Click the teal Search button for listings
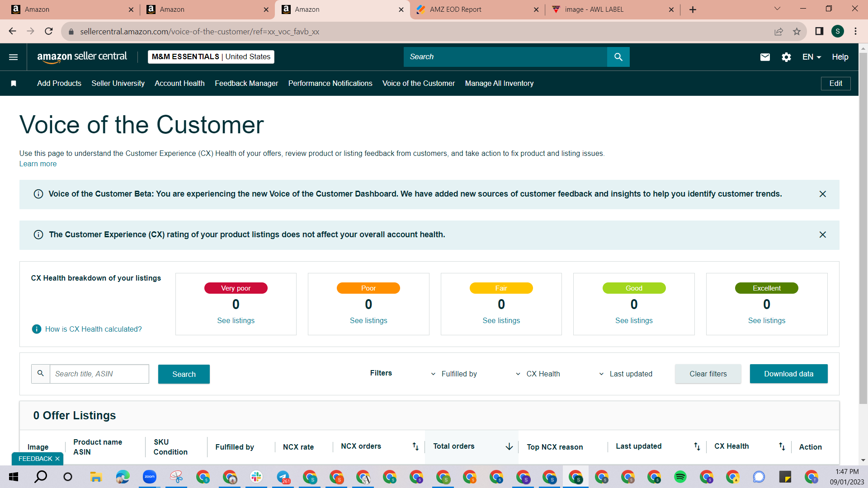Screen dimensions: 868x488 [184, 374]
